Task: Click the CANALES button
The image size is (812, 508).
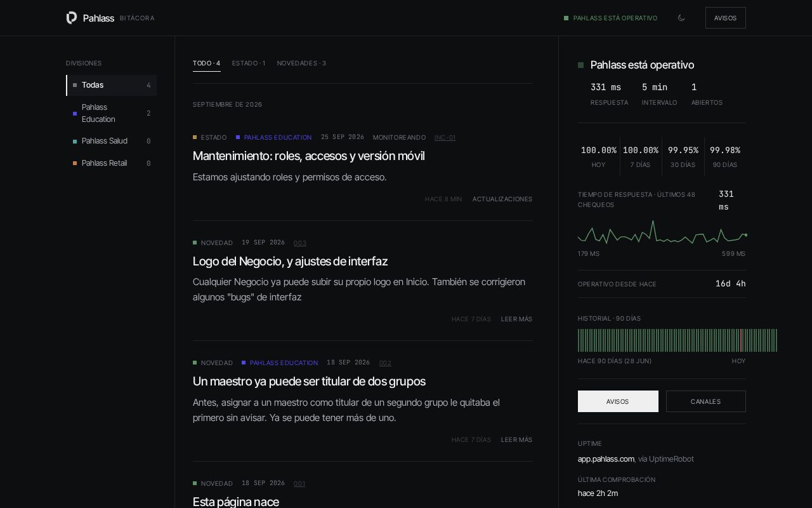Action: pos(705,401)
